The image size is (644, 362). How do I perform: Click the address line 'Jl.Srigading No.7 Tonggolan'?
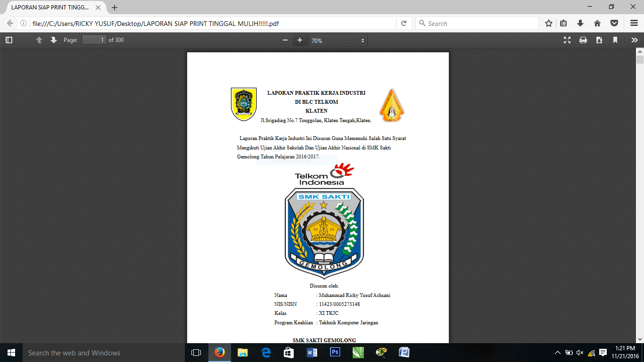316,120
